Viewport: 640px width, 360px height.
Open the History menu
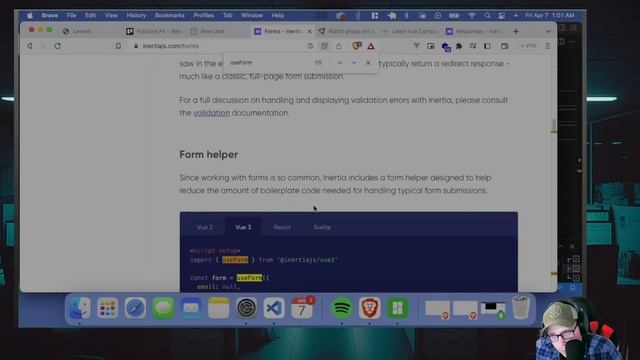coord(136,16)
